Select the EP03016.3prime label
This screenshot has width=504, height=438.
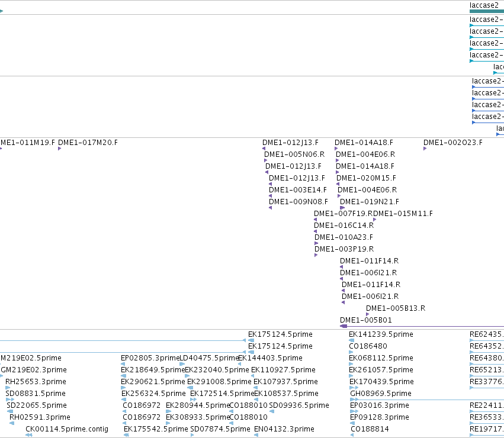(x=380, y=405)
